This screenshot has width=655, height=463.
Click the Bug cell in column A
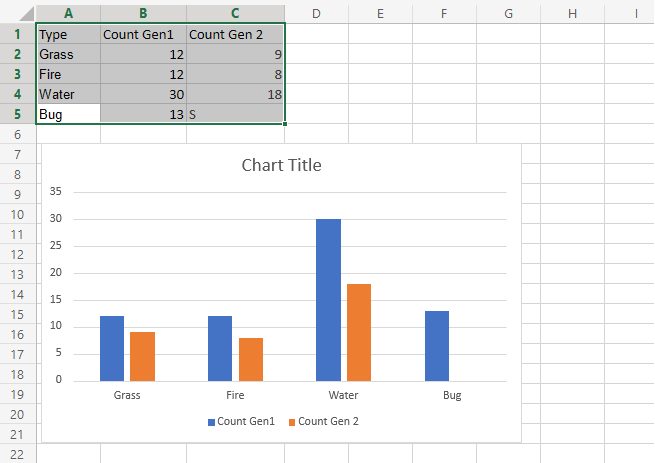click(68, 114)
